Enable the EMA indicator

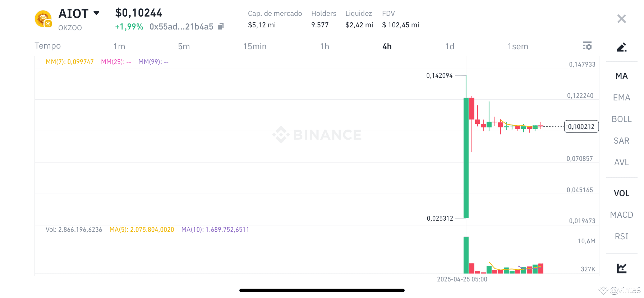point(621,98)
